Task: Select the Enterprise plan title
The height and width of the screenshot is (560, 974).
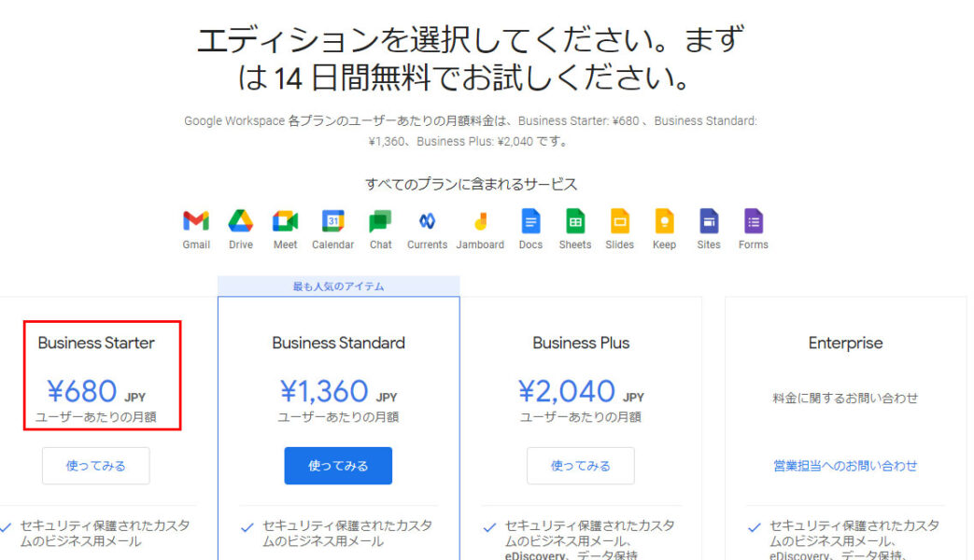Action: pos(845,343)
